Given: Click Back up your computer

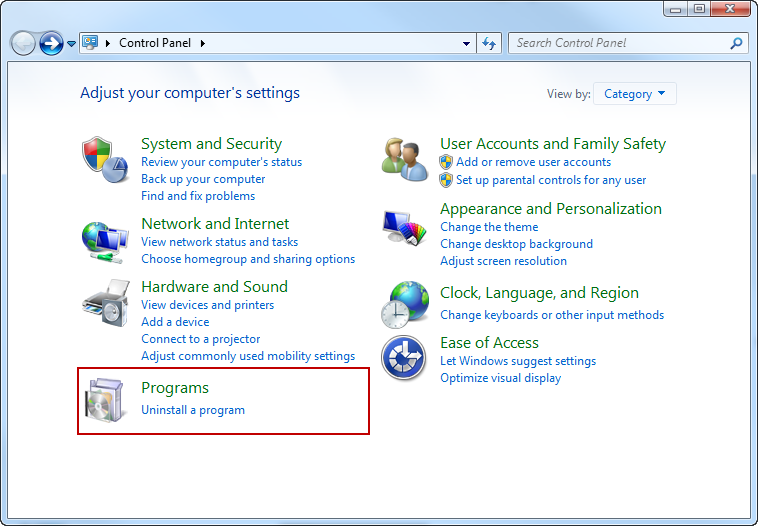Looking at the screenshot, I should 203,179.
